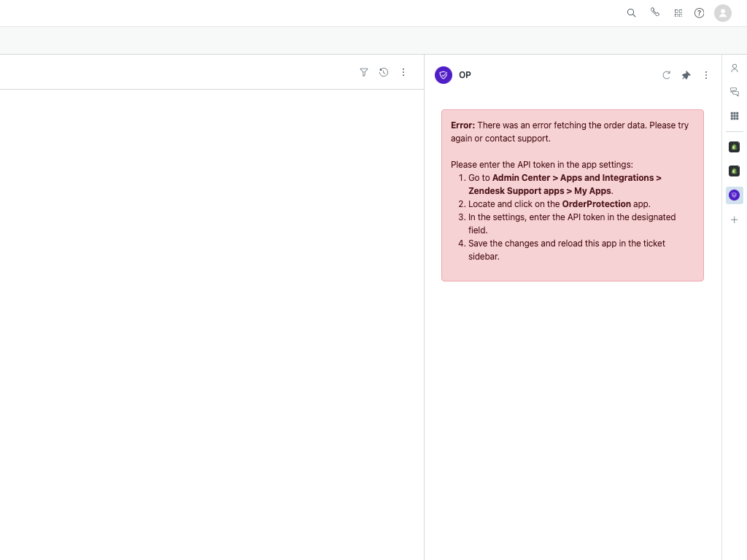Open the Zendesk products grid in top bar
Viewport: 747px width, 560px height.
pos(678,13)
